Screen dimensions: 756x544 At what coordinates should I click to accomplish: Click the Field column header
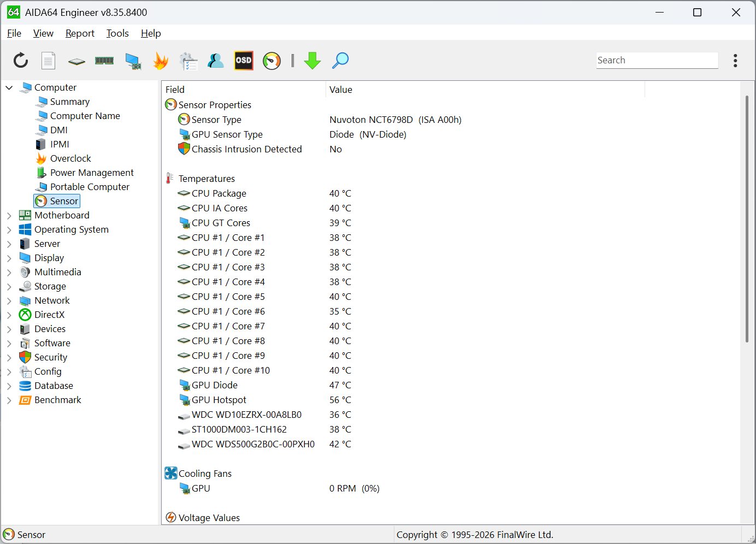pyautogui.click(x=244, y=90)
